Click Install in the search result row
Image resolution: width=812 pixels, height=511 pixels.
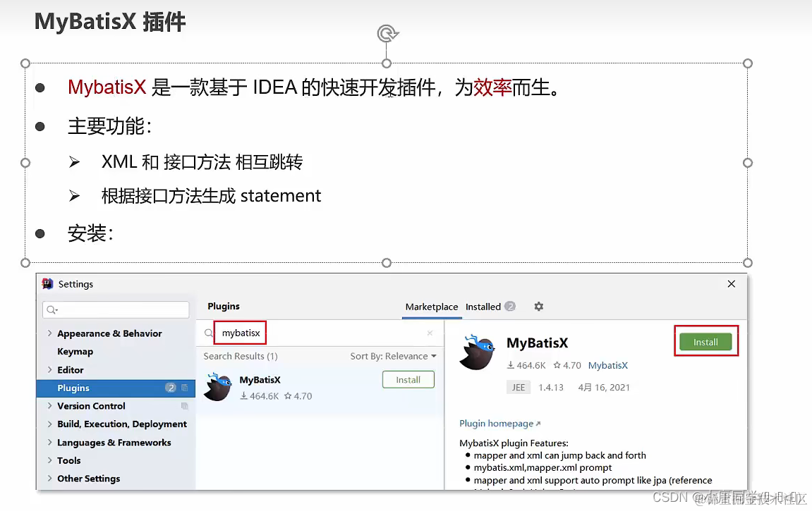(408, 380)
